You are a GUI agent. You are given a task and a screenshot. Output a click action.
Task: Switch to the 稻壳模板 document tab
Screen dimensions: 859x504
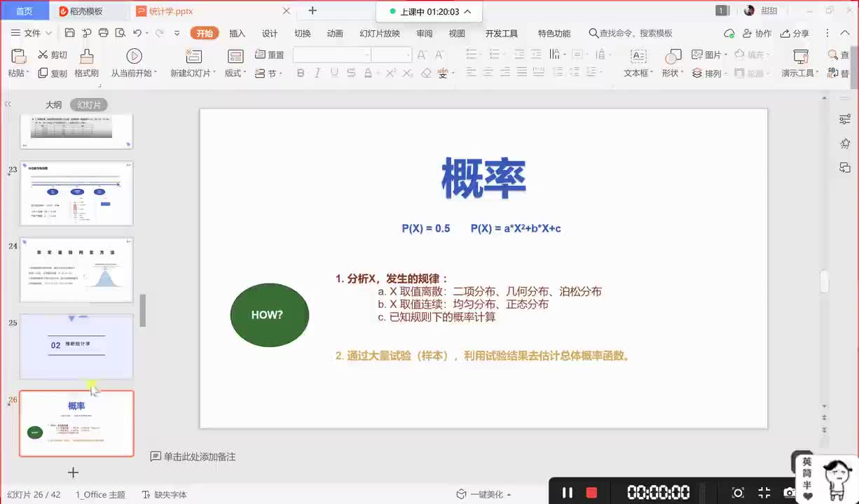tap(87, 11)
